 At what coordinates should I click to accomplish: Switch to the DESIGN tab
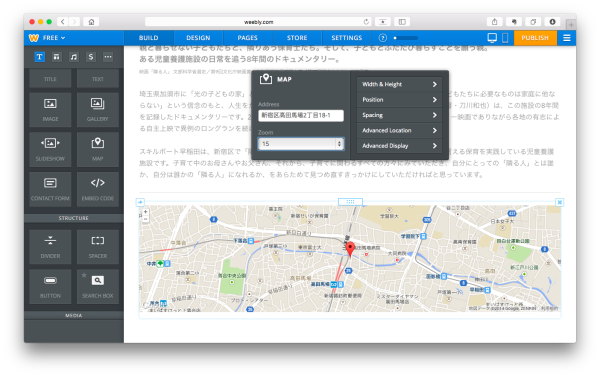198,38
